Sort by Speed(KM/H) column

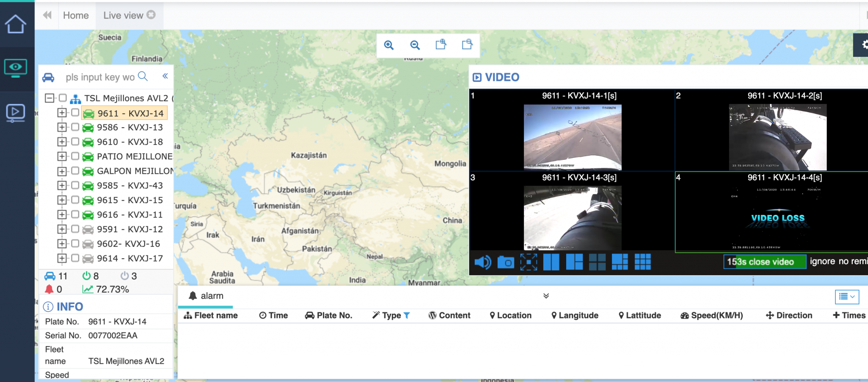tap(712, 315)
